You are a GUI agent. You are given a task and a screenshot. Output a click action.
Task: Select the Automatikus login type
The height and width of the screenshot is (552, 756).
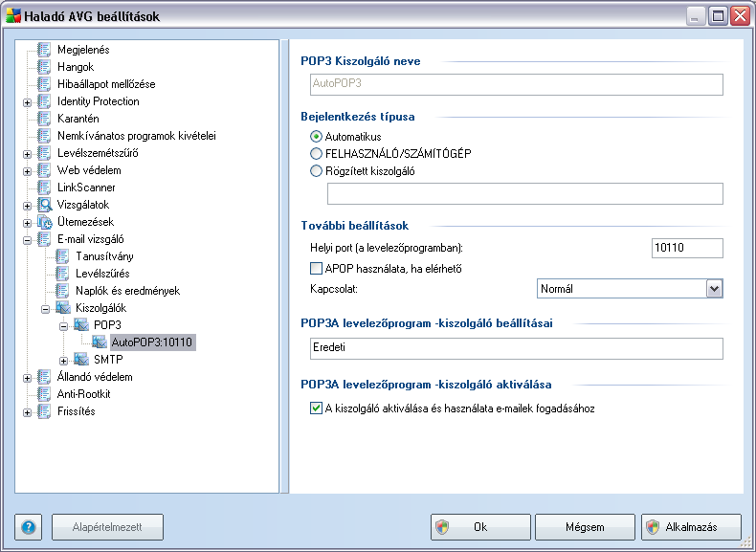pyautogui.click(x=316, y=137)
